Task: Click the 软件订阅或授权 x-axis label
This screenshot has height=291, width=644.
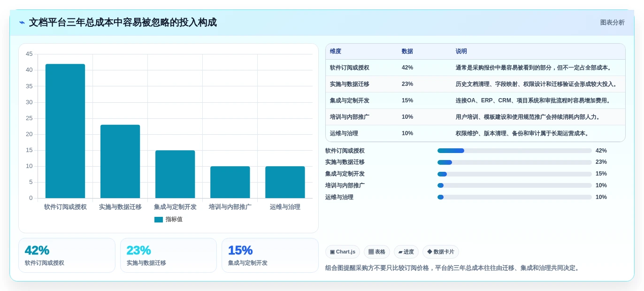Action: point(65,207)
